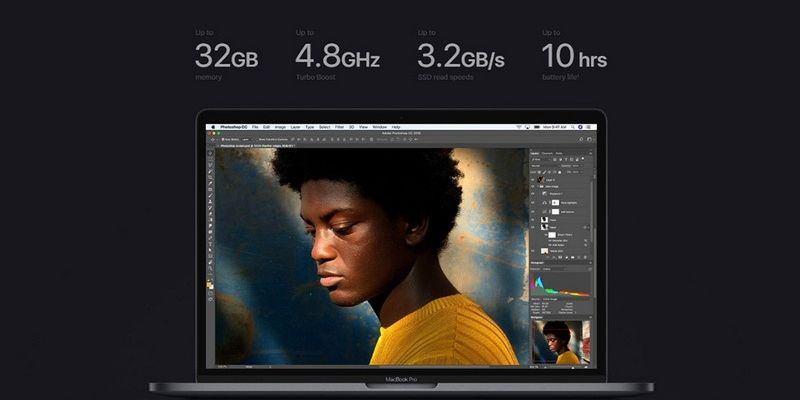Open the Help menu
The height and width of the screenshot is (400, 800).
click(x=396, y=127)
